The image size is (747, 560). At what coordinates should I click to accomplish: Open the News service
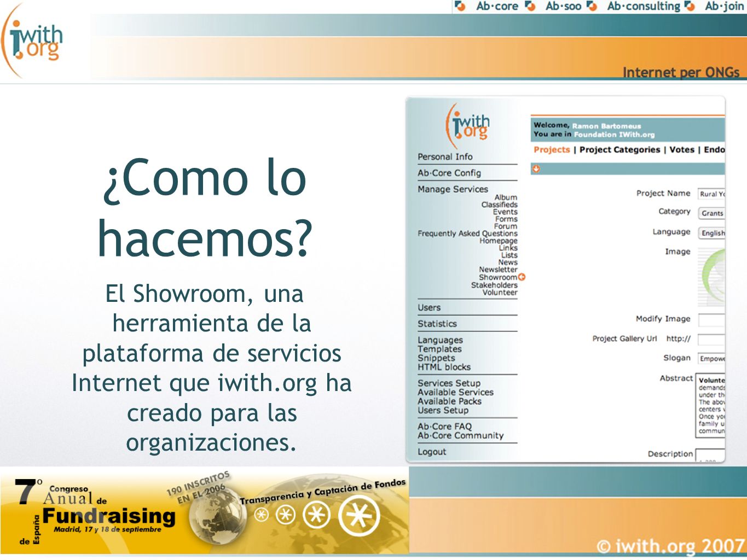[x=508, y=262]
